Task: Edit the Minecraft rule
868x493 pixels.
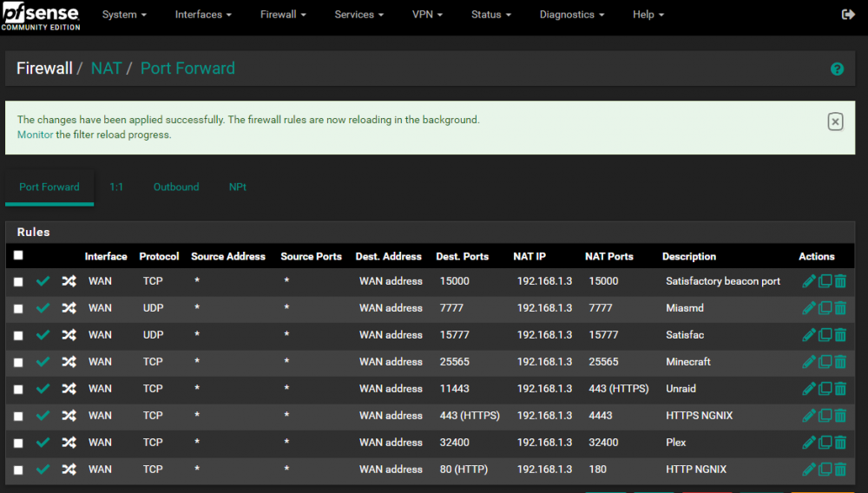Action: 809,362
